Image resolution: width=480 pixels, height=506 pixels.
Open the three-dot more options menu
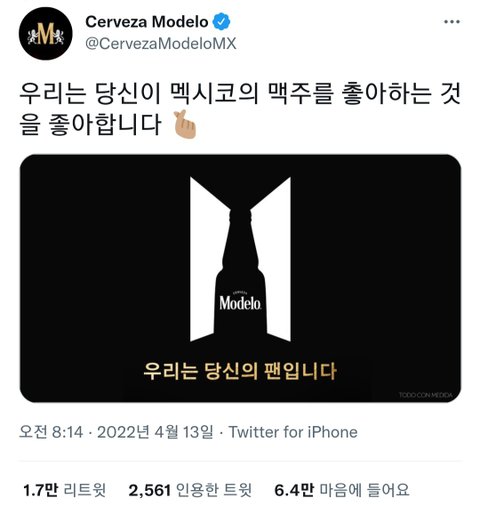(x=452, y=22)
